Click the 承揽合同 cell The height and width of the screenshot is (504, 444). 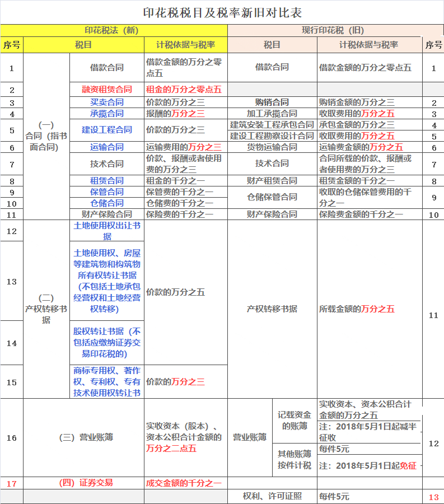(107, 114)
